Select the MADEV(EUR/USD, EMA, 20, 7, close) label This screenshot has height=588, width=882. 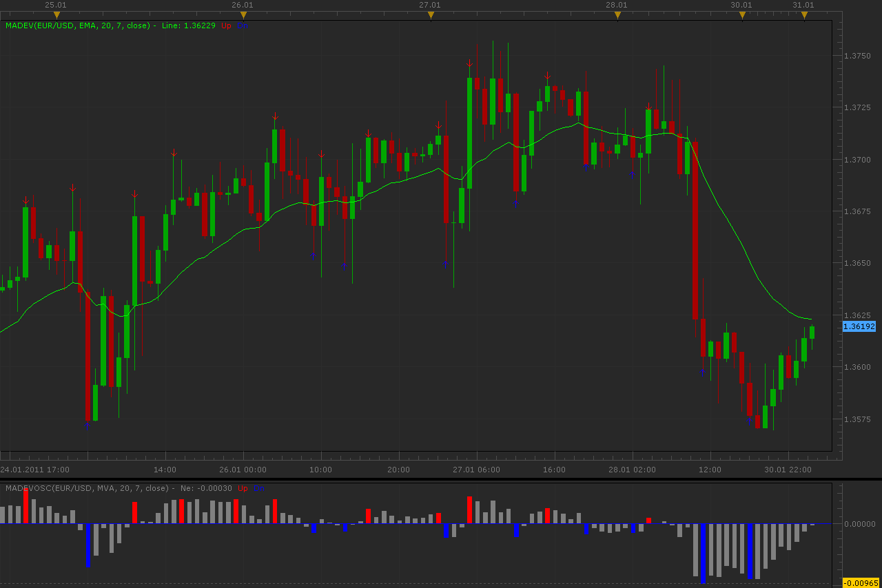(78, 25)
